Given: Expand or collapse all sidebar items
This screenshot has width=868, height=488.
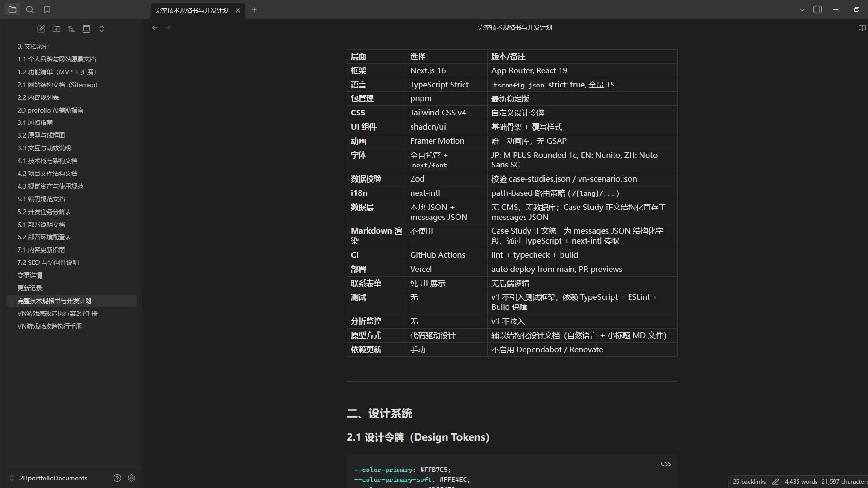Looking at the screenshot, I should [x=102, y=29].
